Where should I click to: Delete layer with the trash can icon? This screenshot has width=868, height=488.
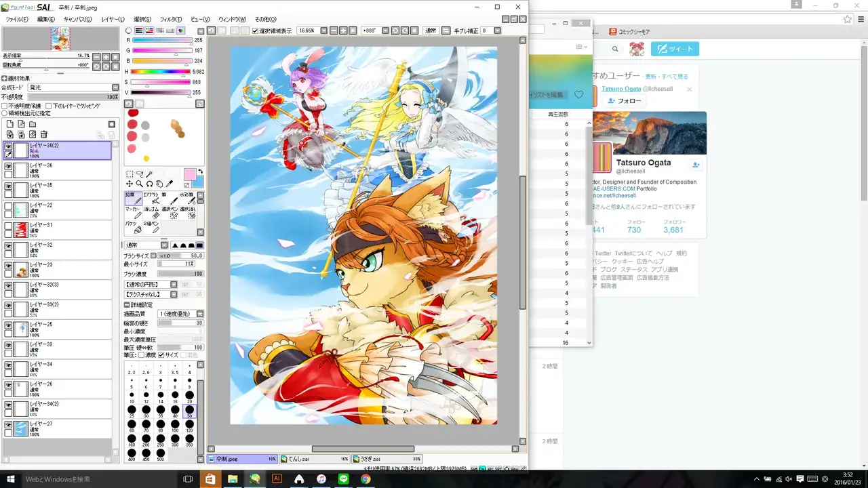click(44, 135)
